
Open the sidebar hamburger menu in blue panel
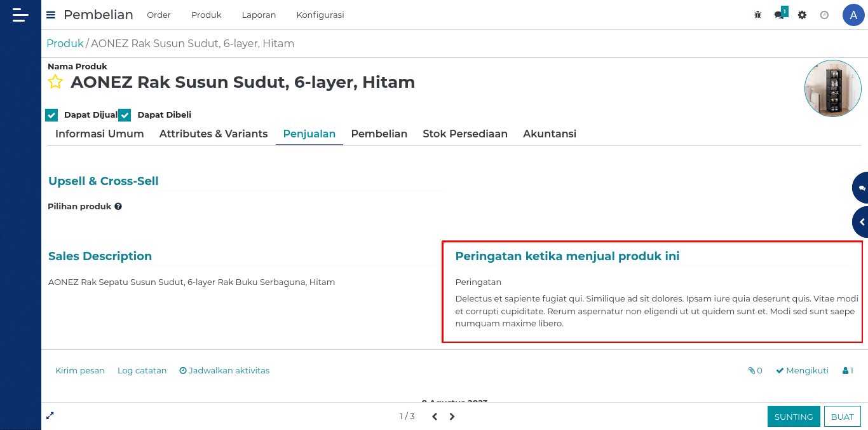click(20, 15)
